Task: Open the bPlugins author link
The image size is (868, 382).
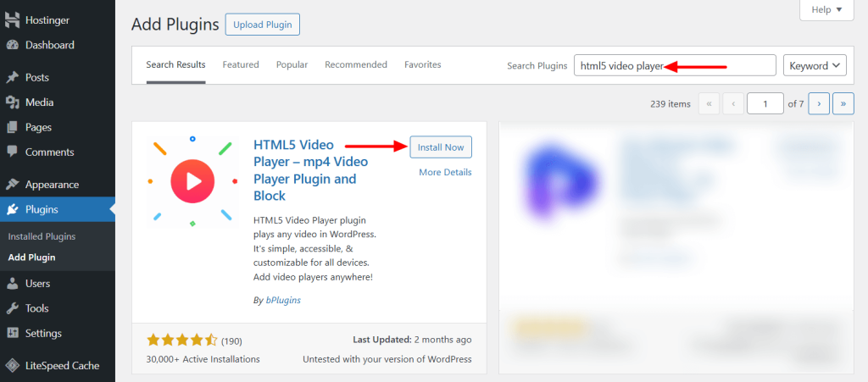Action: (x=283, y=300)
